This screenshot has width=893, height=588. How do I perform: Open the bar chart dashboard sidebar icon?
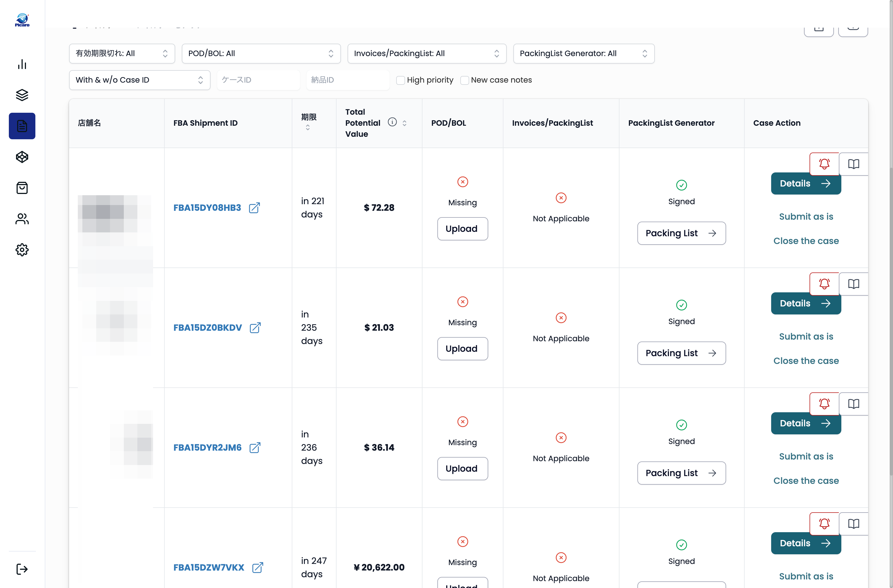22,64
